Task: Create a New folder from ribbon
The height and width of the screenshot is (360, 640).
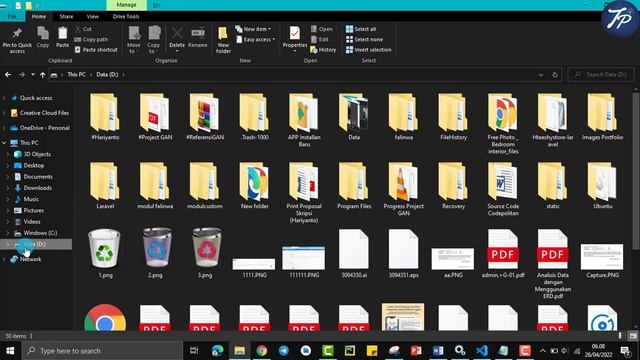Action: pyautogui.click(x=223, y=40)
